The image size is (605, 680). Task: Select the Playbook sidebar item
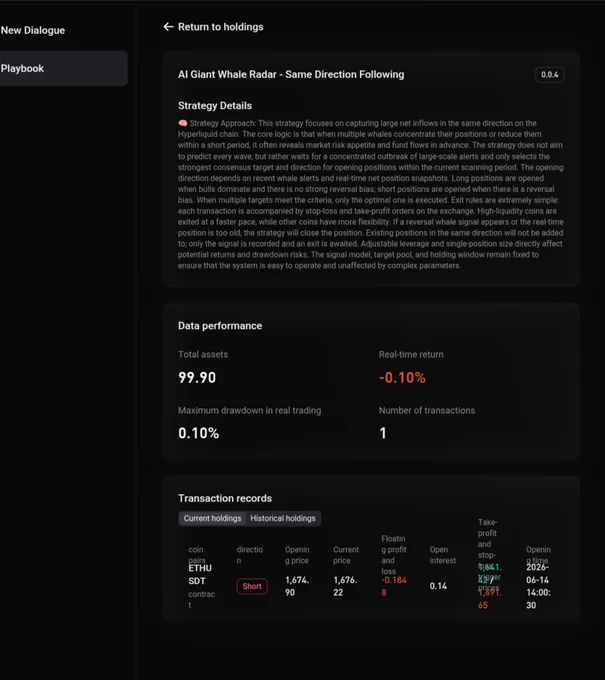click(64, 68)
